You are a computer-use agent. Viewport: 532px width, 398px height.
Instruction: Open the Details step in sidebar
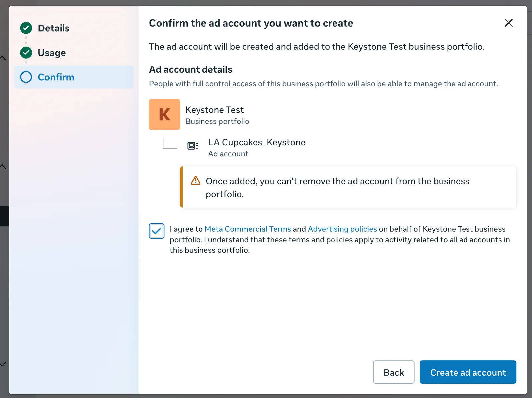click(53, 28)
